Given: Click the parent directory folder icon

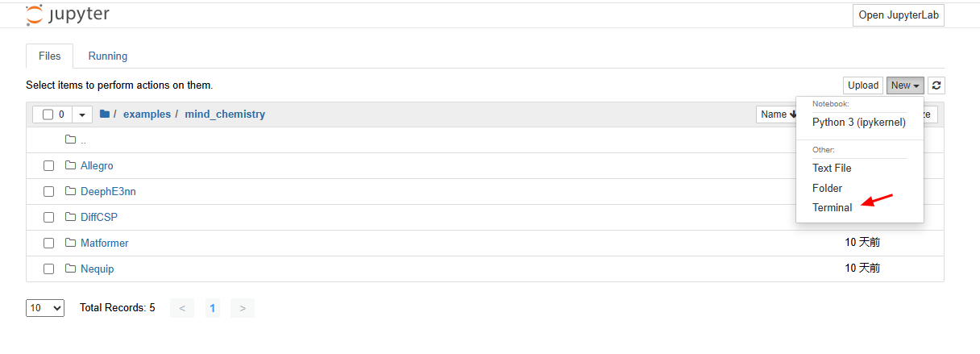Looking at the screenshot, I should (x=70, y=140).
